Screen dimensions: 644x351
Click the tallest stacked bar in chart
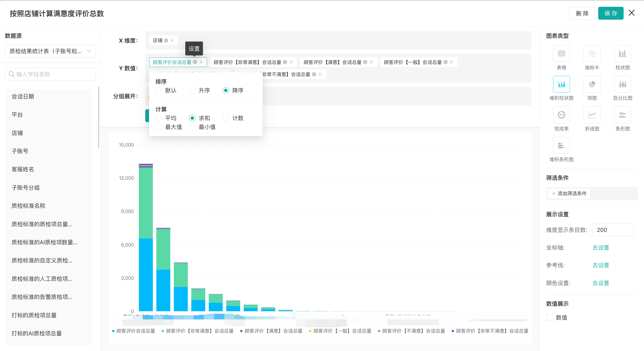tap(146, 237)
